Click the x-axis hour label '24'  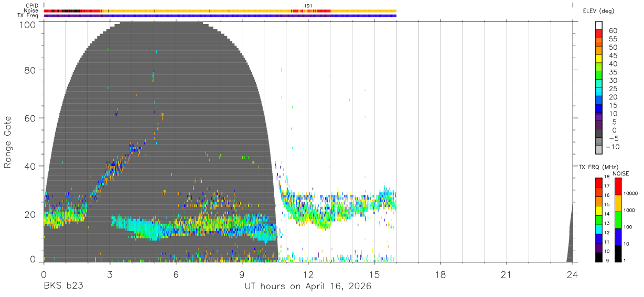573,274
